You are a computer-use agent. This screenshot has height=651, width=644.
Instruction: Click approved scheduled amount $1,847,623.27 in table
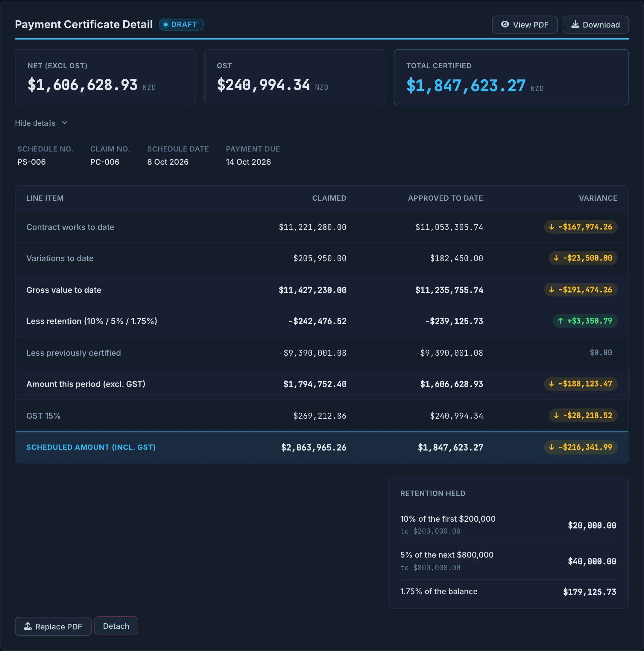coord(450,447)
